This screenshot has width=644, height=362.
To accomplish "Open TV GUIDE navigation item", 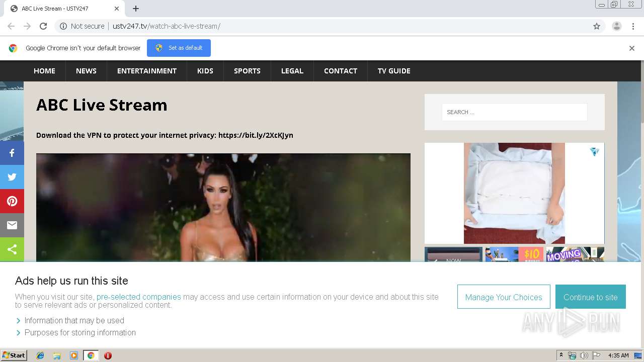I will (x=394, y=71).
